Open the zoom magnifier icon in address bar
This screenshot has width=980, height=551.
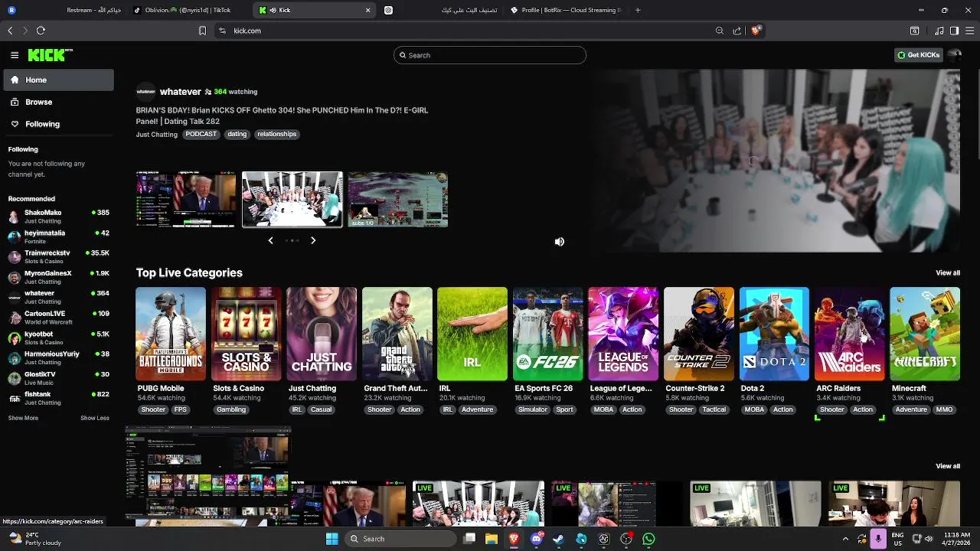pyautogui.click(x=720, y=31)
